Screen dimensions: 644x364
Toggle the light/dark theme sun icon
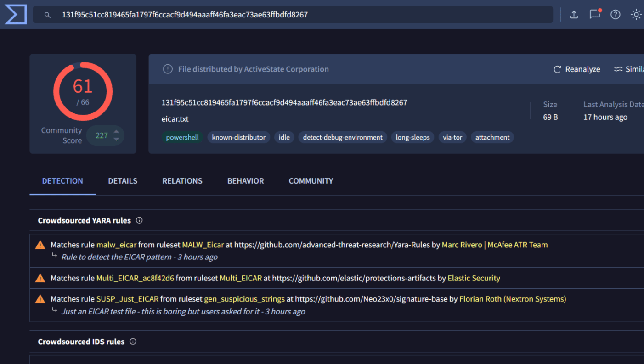tap(636, 15)
